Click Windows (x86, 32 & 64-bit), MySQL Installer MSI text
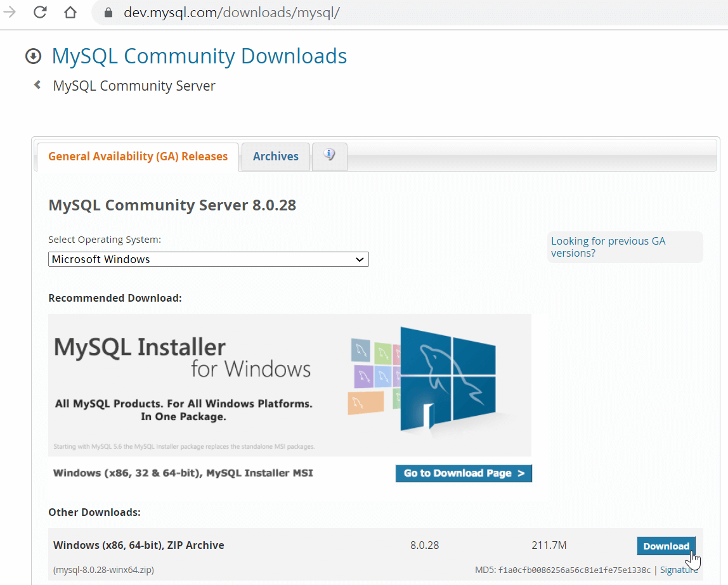Image resolution: width=728 pixels, height=585 pixels. [x=183, y=473]
